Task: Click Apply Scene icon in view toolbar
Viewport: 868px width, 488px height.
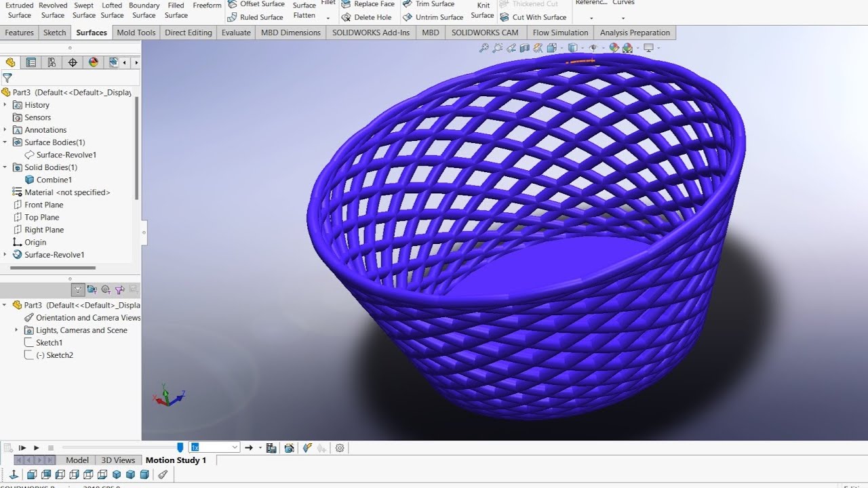Action: coord(627,48)
